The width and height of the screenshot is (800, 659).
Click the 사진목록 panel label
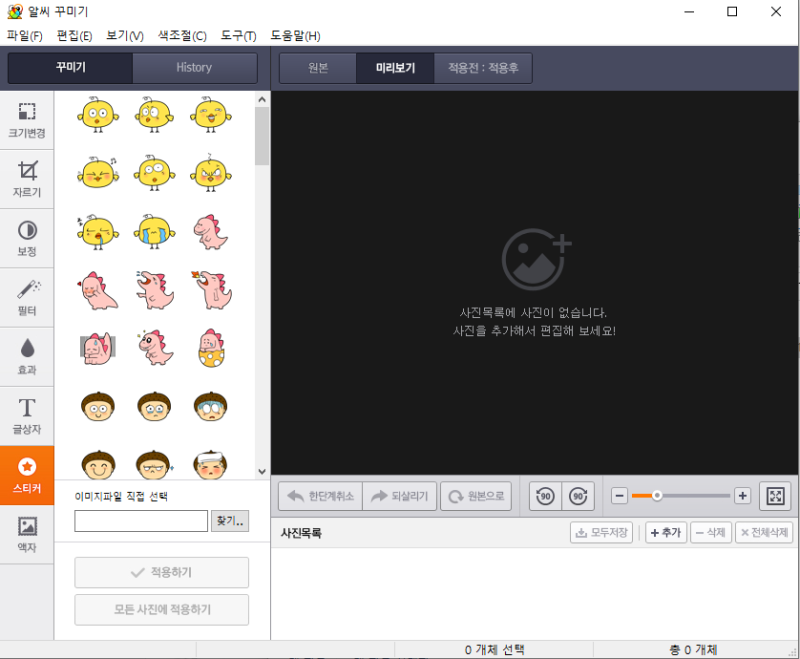click(x=301, y=534)
